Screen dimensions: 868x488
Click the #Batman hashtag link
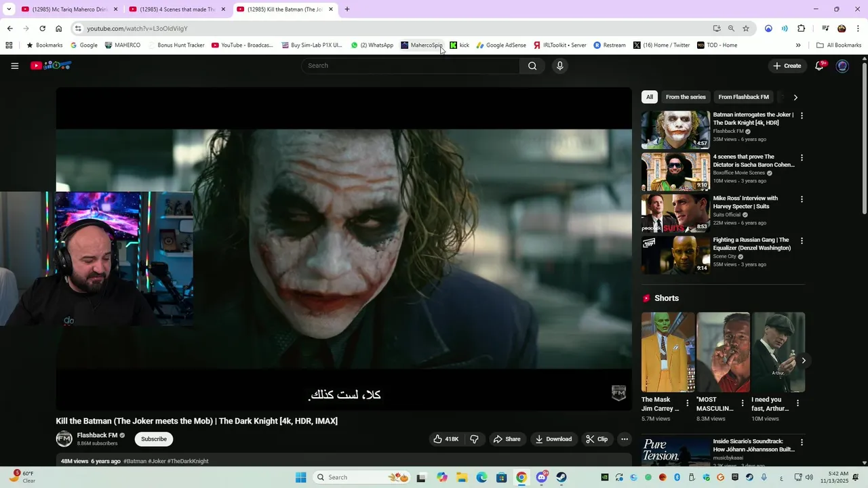tap(134, 461)
